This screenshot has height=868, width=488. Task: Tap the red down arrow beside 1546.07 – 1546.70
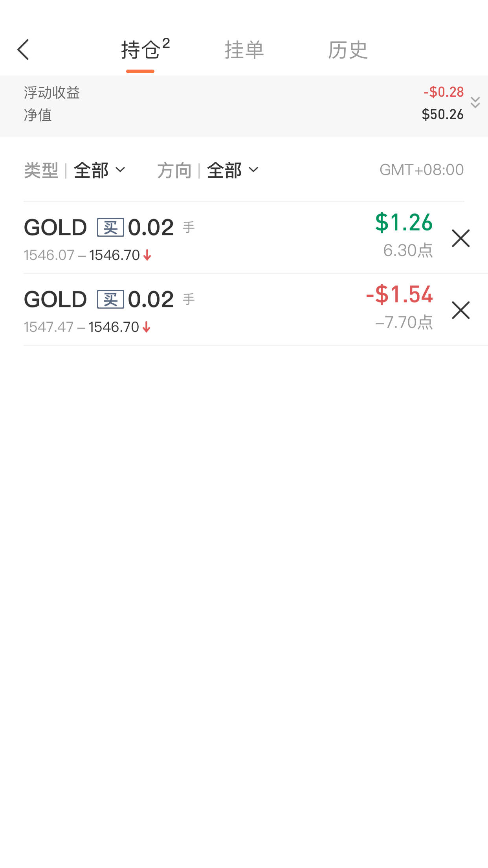click(147, 256)
